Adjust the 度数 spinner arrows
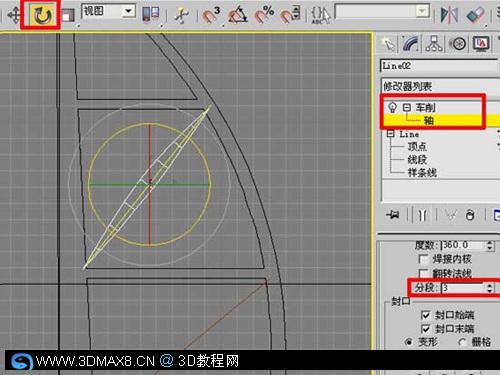The image size is (500, 375). click(489, 245)
